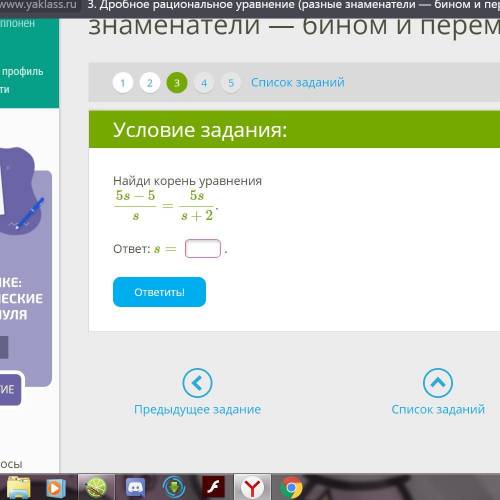Open the bottom Список заданий link
The height and width of the screenshot is (500, 500).
[438, 409]
